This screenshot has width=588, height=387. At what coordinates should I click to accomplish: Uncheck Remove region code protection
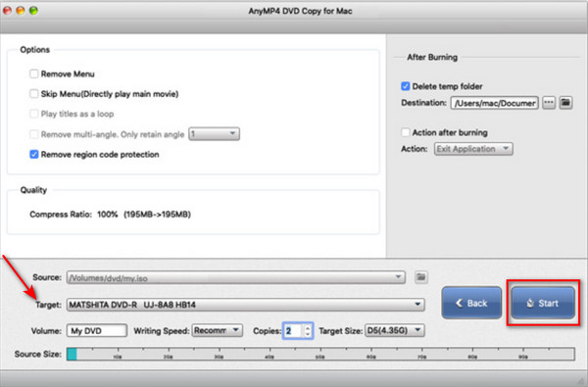point(33,154)
